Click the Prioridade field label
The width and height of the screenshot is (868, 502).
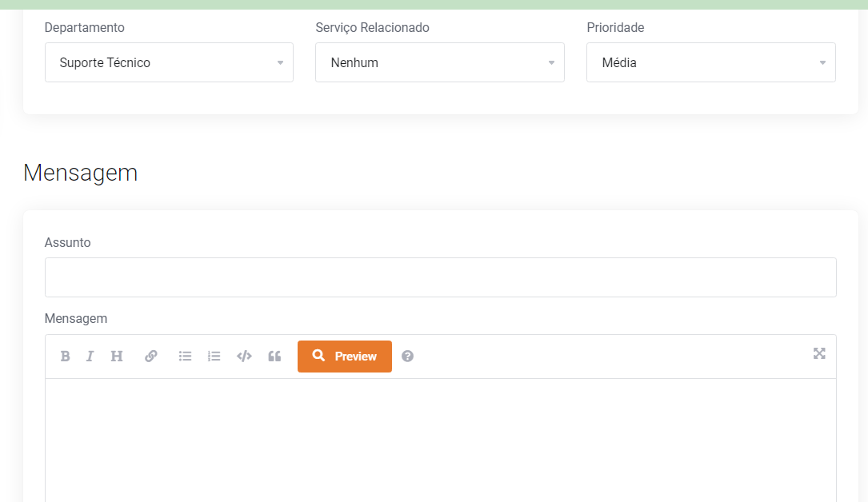pos(615,28)
